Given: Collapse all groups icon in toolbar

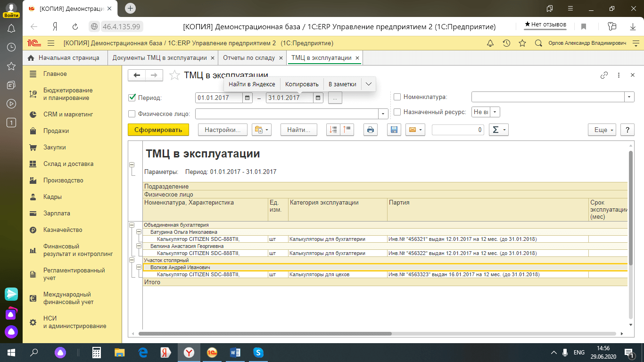Looking at the screenshot, I should (x=347, y=130).
